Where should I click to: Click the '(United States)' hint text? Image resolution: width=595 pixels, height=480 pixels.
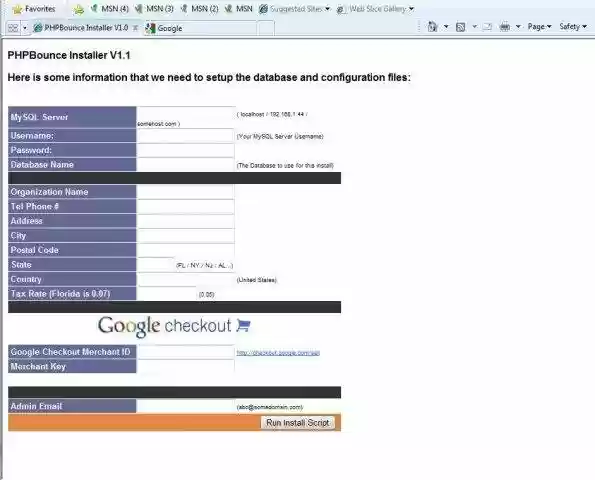click(x=257, y=280)
